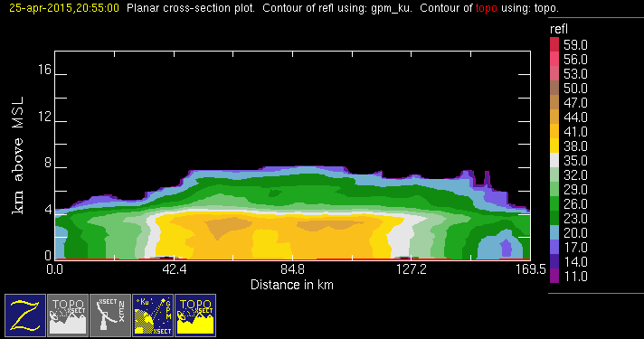Viewport: 644px width, 339px height.
Task: Select the 44.0 orange legend swatch
Action: coord(554,117)
